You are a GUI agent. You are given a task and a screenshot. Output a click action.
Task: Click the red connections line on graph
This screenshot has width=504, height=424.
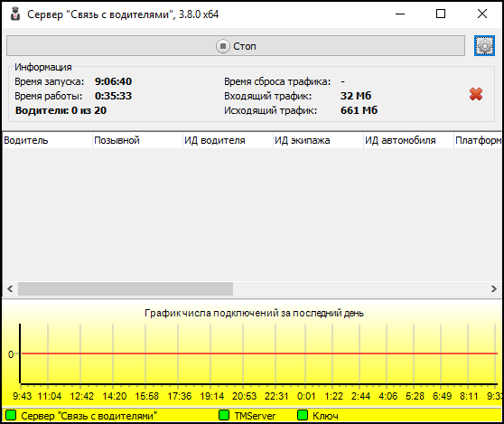tap(259, 353)
